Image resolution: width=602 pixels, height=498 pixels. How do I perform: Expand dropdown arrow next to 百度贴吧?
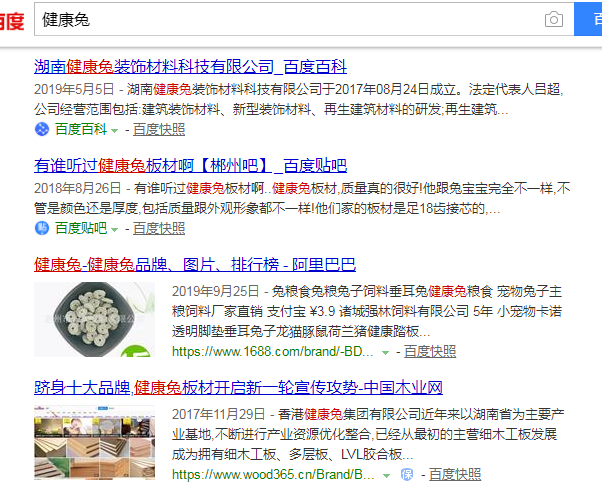click(114, 230)
